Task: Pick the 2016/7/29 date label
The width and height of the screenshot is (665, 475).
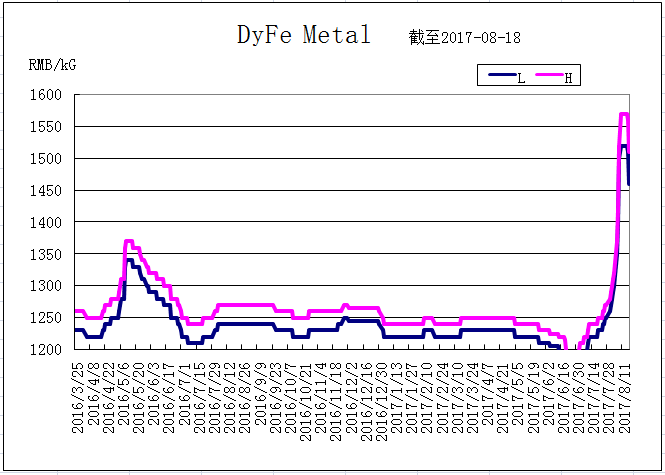Action: point(215,397)
